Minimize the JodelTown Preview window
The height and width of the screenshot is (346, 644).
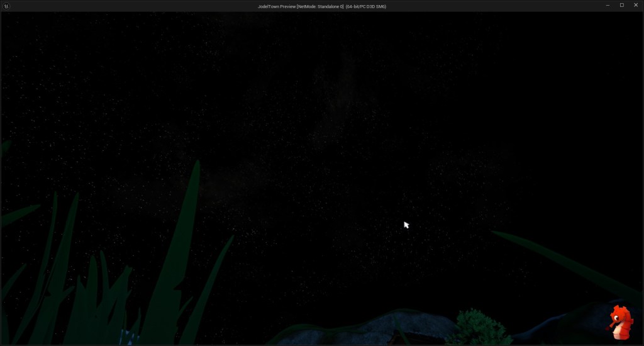click(608, 5)
